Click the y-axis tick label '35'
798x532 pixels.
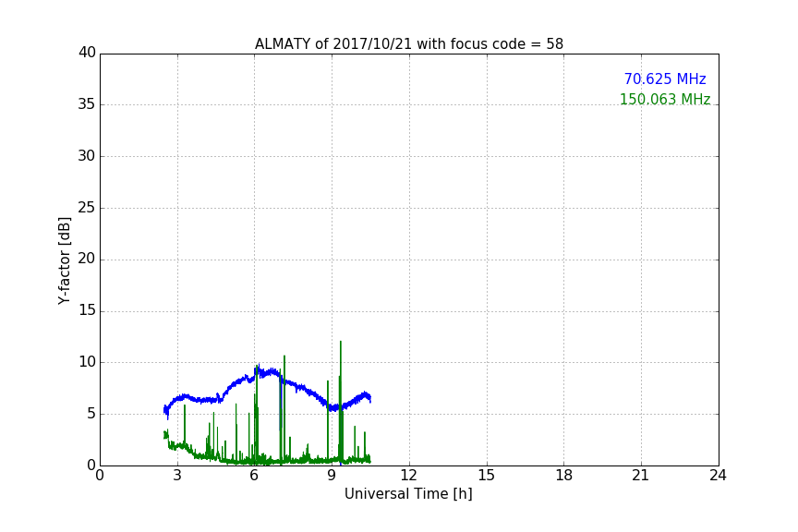click(87, 104)
